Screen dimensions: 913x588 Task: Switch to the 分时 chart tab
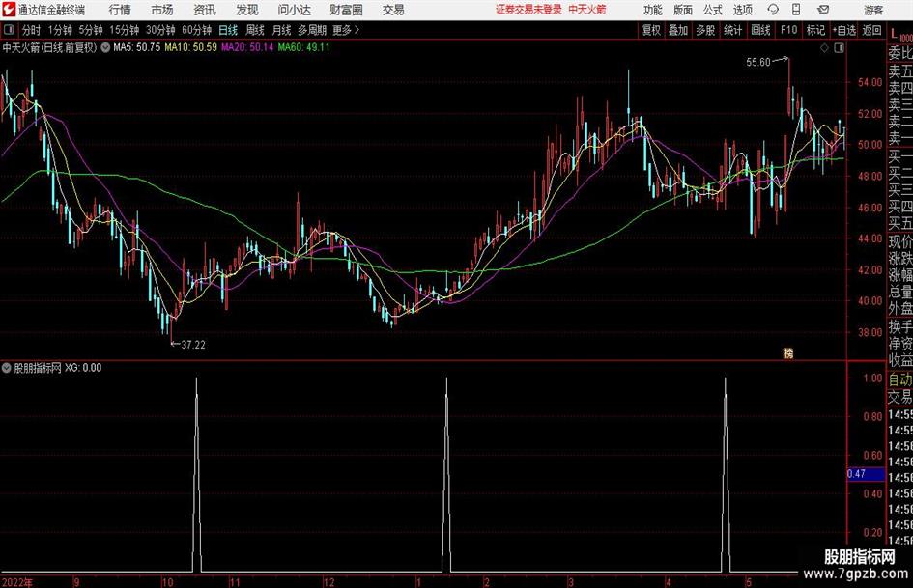tap(32, 30)
